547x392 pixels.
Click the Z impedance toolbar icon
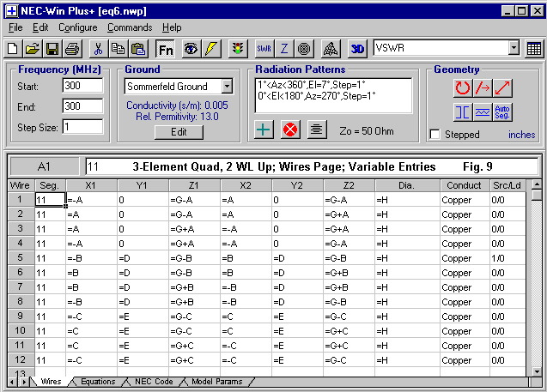284,49
